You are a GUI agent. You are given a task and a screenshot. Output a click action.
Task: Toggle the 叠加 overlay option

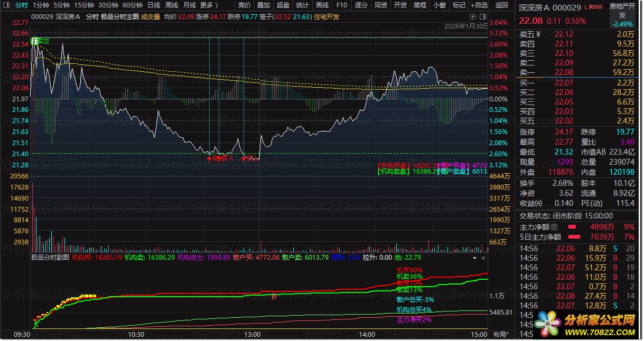point(263,5)
